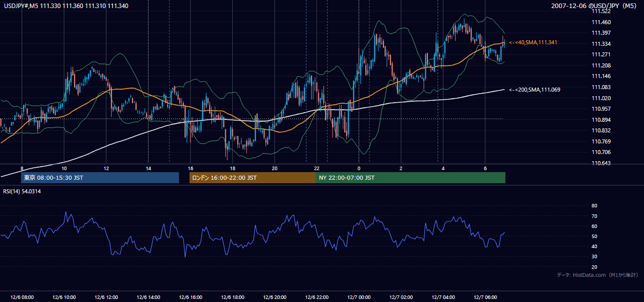This screenshot has height=302, width=644.
Task: Click hour label 18 on price chart axis
Action: [x=232, y=168]
